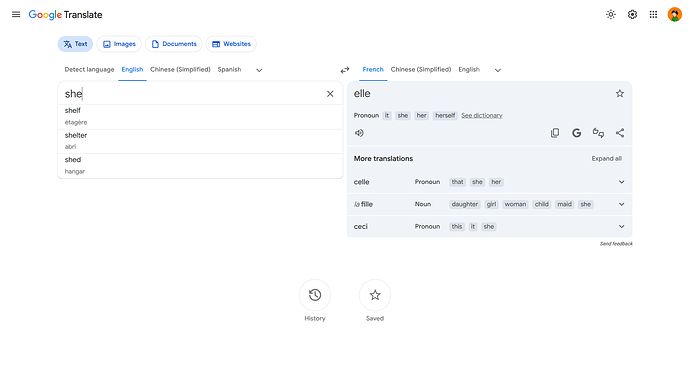
Task: Save translation with the star icon
Action: (620, 93)
